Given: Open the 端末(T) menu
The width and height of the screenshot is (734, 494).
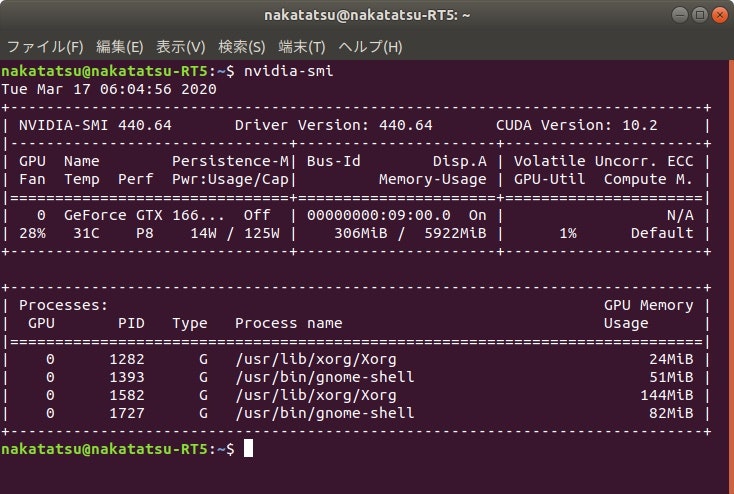Looking at the screenshot, I should 301,47.
